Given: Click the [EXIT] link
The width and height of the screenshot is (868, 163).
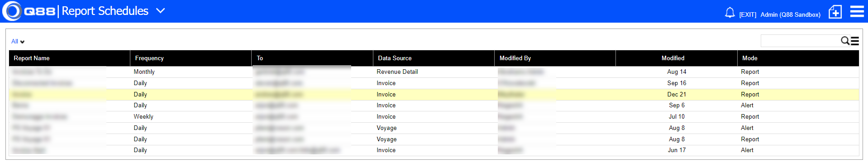Looking at the screenshot, I should click(x=748, y=15).
